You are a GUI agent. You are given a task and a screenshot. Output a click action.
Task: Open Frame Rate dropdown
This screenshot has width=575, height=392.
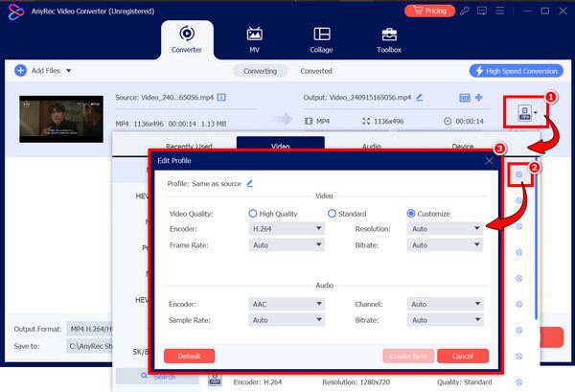tap(287, 245)
